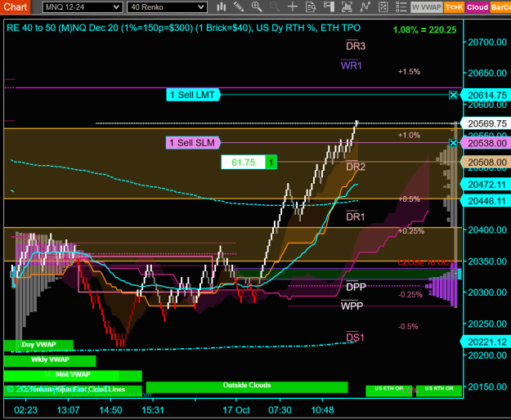Image resolution: width=511 pixels, height=420 pixels.
Task: Click the +1.5% level label
Action: [x=409, y=72]
